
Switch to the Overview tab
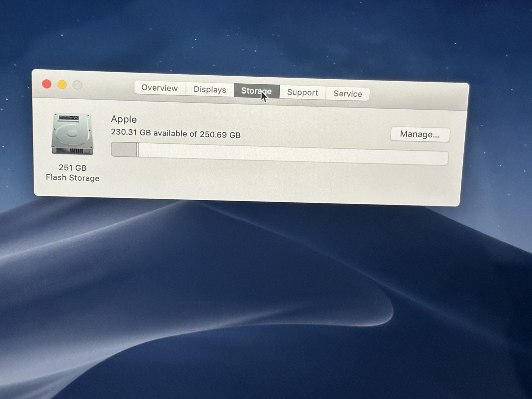(x=159, y=88)
